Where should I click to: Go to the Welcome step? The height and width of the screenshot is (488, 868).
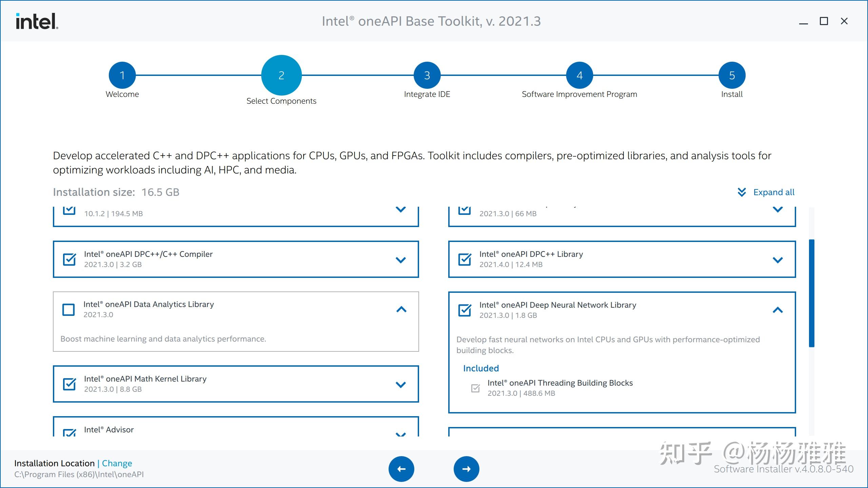[x=122, y=75]
